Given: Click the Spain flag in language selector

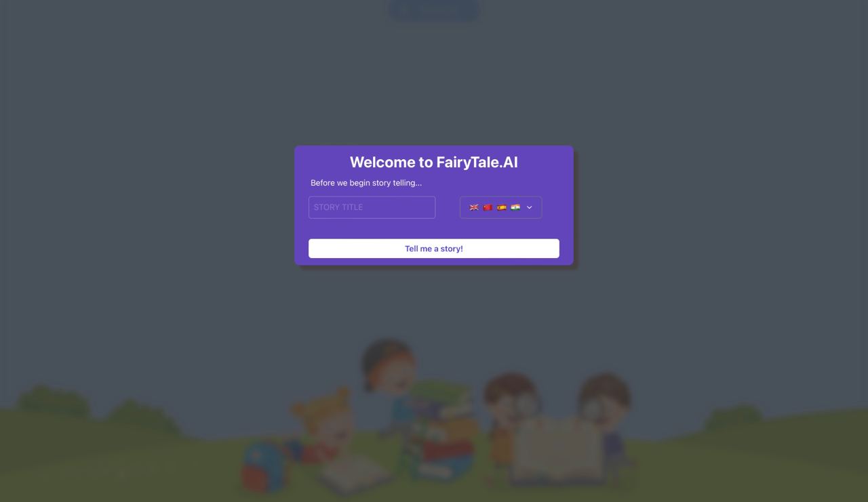Looking at the screenshot, I should pyautogui.click(x=502, y=207).
